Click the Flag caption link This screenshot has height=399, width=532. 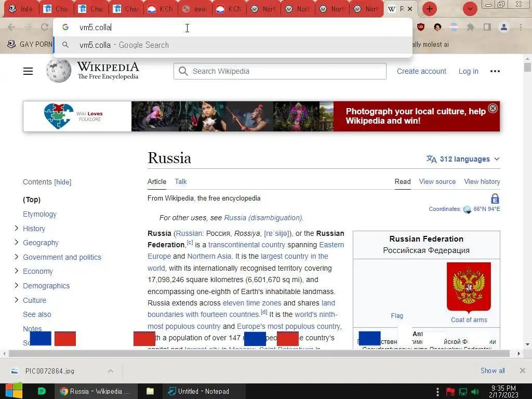pos(397,316)
